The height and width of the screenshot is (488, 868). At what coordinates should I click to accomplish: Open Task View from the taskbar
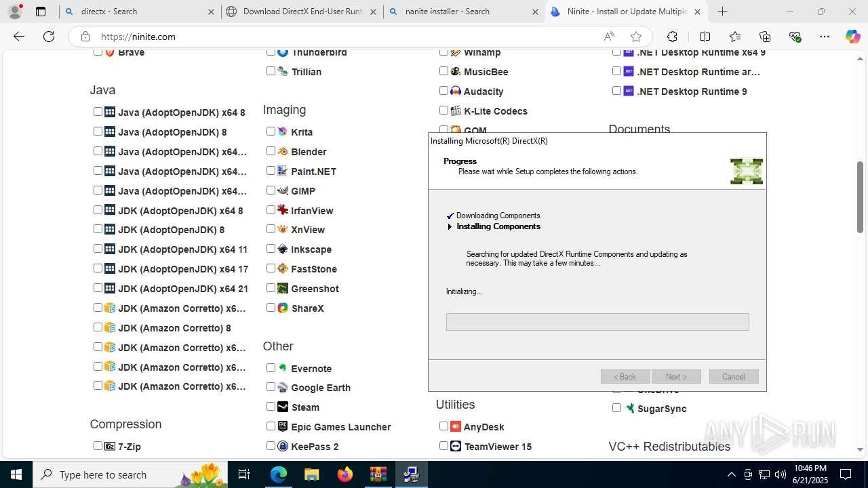click(245, 474)
